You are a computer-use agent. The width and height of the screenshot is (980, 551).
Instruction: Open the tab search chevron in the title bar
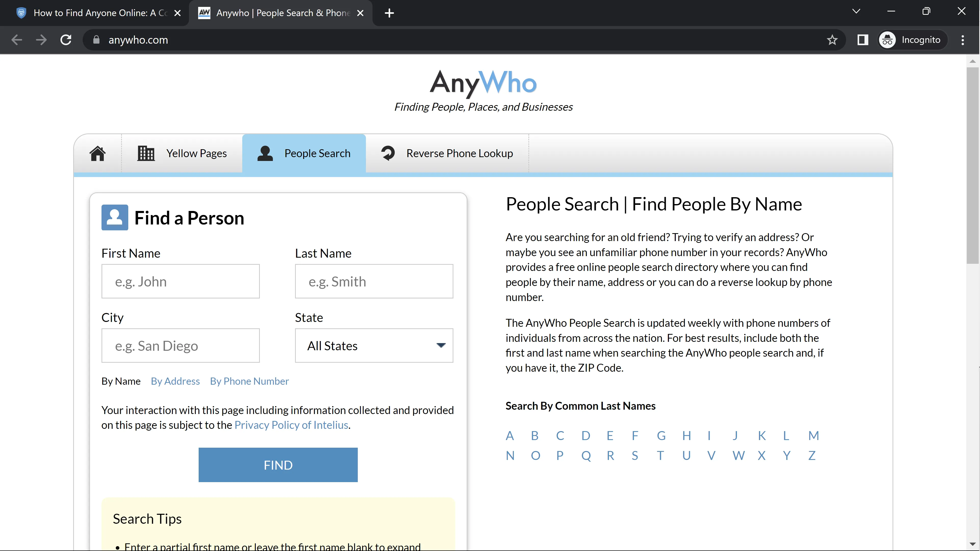tap(856, 11)
